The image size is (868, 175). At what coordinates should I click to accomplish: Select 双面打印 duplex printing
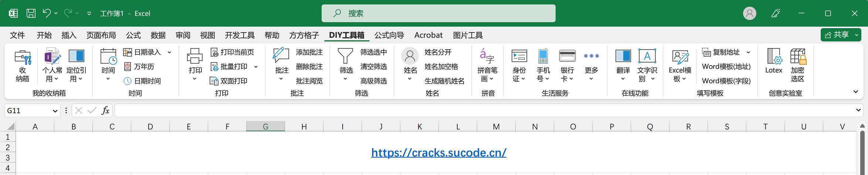(x=228, y=81)
